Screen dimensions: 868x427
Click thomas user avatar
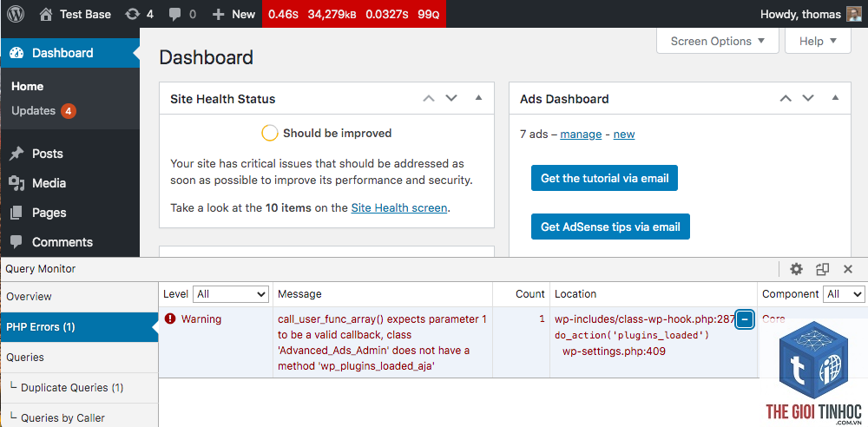853,15
